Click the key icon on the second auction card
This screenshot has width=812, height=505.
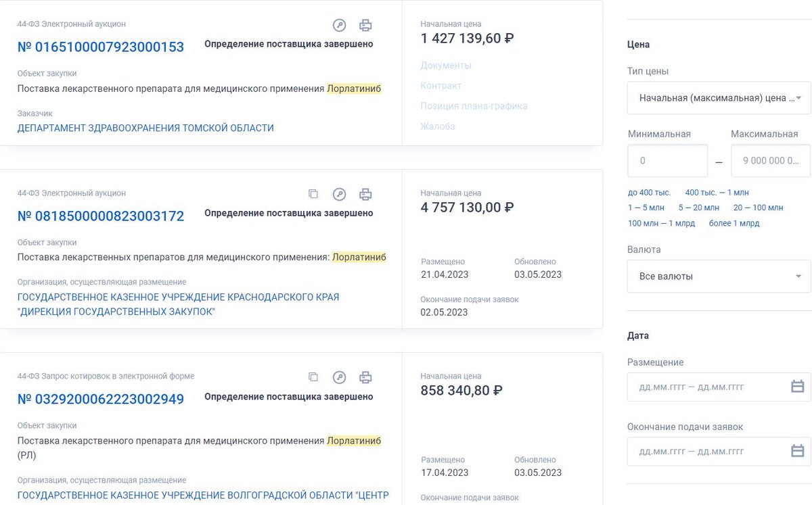(339, 193)
